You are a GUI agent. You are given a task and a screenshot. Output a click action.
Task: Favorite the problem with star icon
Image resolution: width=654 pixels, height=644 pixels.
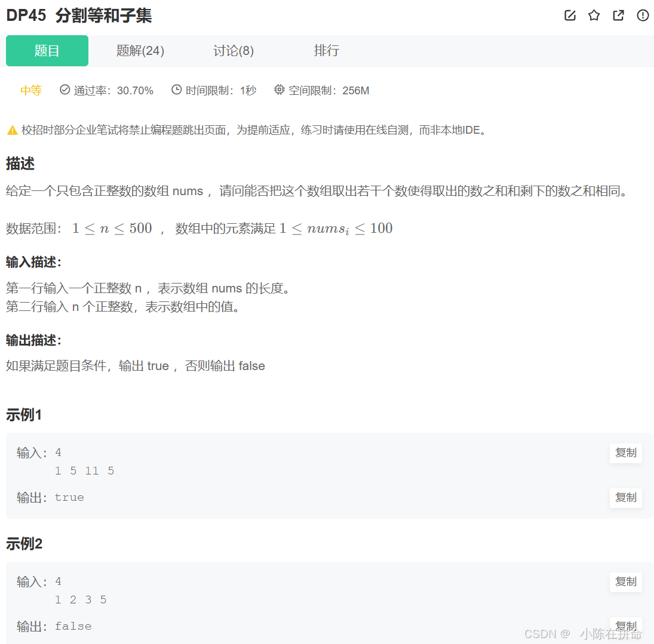click(x=594, y=16)
